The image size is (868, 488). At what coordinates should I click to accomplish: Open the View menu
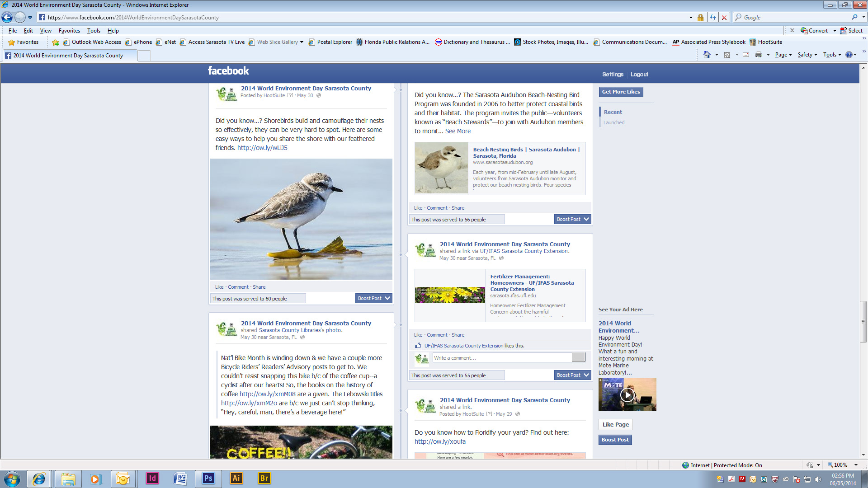(x=46, y=31)
